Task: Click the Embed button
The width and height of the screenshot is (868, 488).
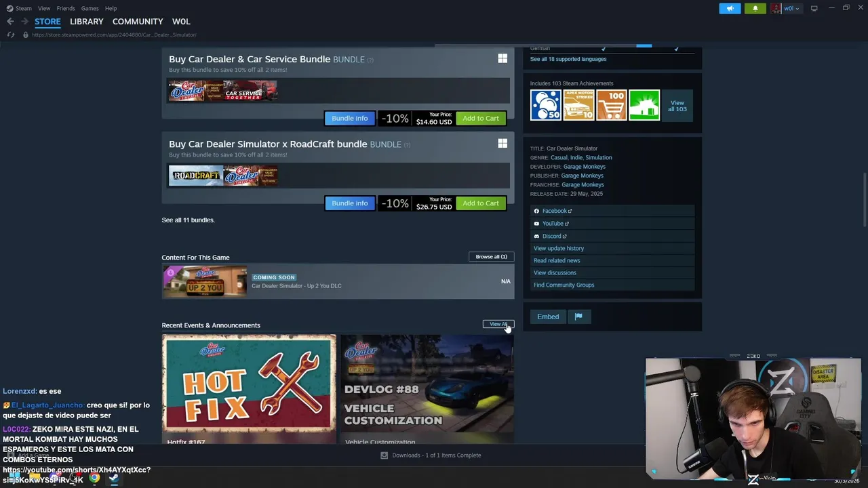Action: (x=548, y=317)
